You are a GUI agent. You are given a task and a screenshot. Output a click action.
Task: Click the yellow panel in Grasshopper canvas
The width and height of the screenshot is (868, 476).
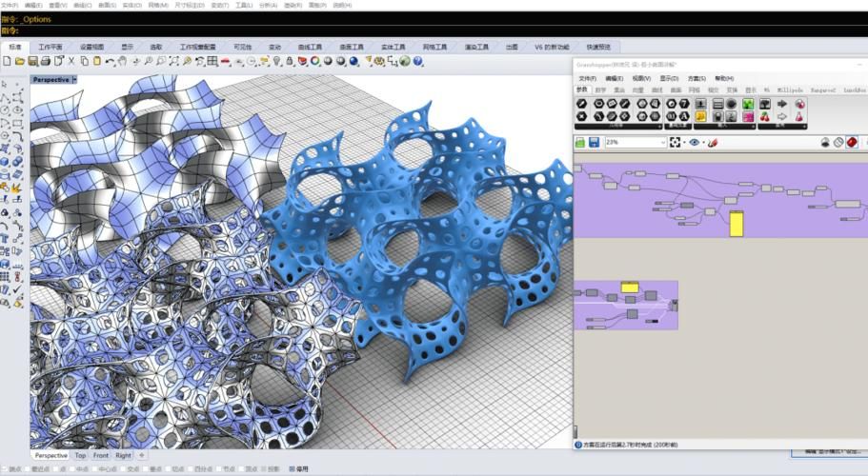[737, 224]
